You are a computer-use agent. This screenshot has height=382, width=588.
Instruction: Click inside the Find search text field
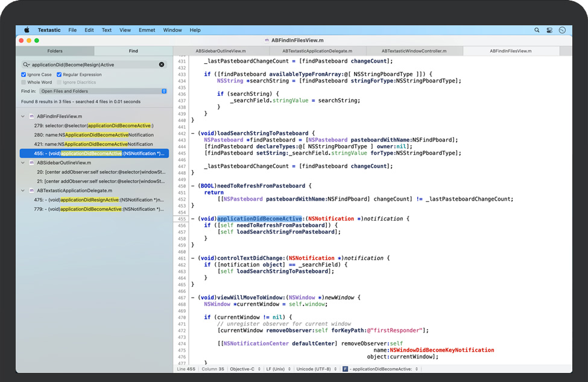90,64
